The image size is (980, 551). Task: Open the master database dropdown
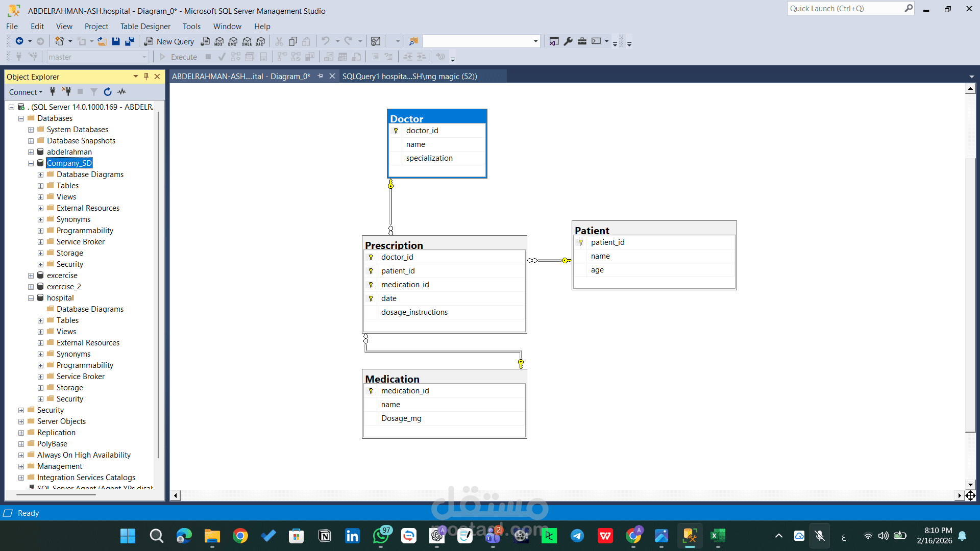coord(143,57)
